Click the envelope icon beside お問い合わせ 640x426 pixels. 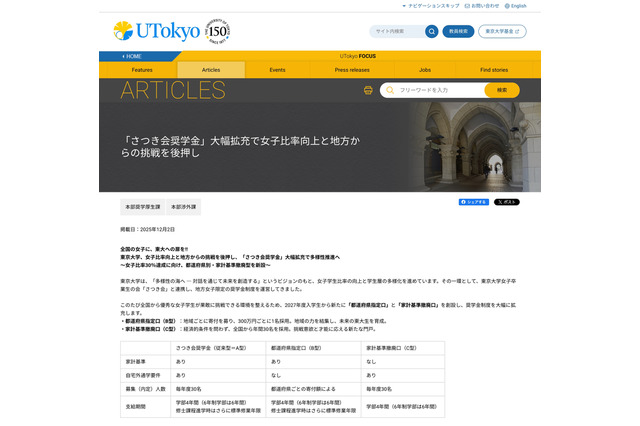pyautogui.click(x=467, y=6)
